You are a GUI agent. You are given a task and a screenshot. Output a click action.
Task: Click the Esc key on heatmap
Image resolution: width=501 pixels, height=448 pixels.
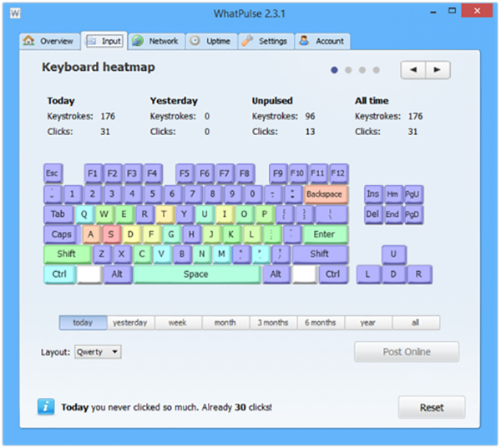click(53, 174)
